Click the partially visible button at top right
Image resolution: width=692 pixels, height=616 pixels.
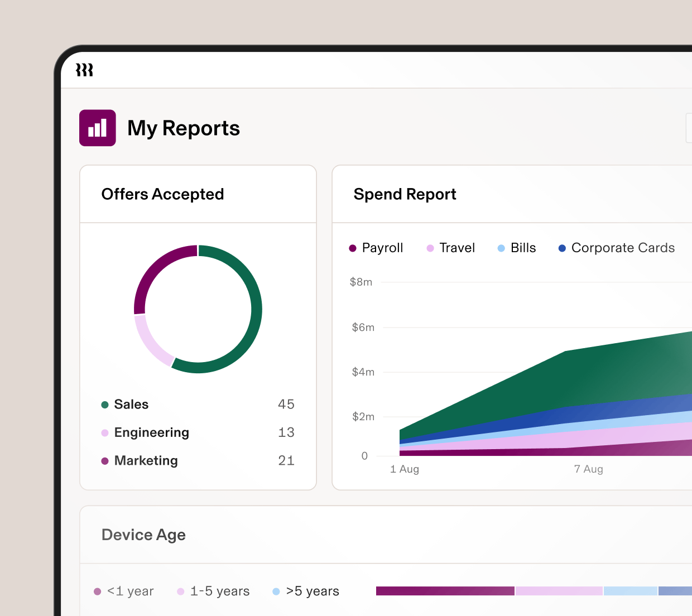pos(690,128)
